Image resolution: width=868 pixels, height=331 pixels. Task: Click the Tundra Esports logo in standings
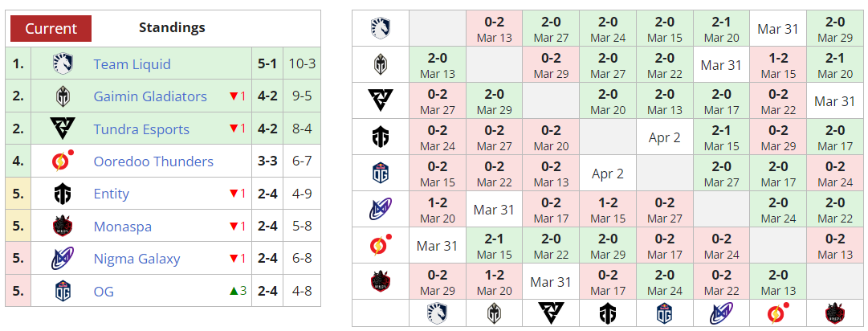point(63,129)
